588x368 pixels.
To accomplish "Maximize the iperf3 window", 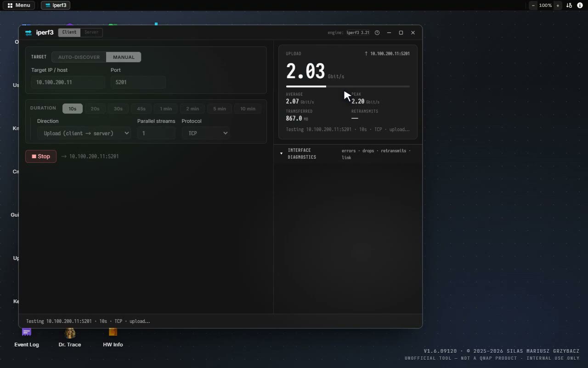I will (x=401, y=33).
